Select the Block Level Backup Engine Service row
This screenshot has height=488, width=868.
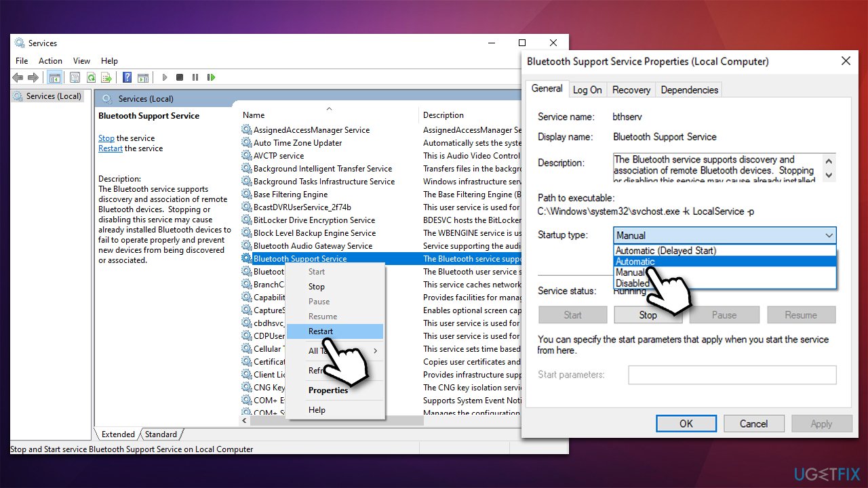[x=381, y=232]
